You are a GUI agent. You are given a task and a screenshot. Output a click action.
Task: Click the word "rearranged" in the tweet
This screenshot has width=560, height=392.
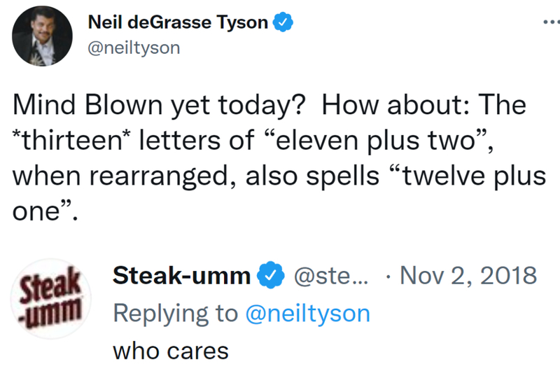click(x=159, y=176)
